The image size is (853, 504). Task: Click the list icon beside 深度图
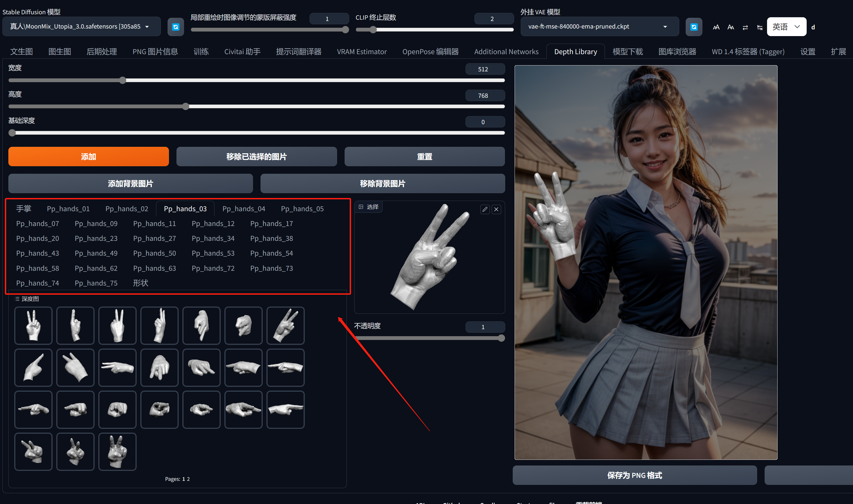pyautogui.click(x=17, y=299)
